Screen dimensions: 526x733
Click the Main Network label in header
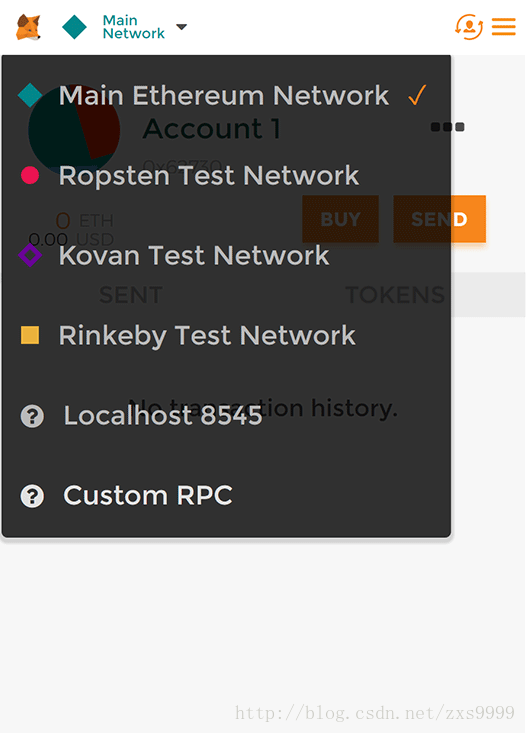[134, 27]
